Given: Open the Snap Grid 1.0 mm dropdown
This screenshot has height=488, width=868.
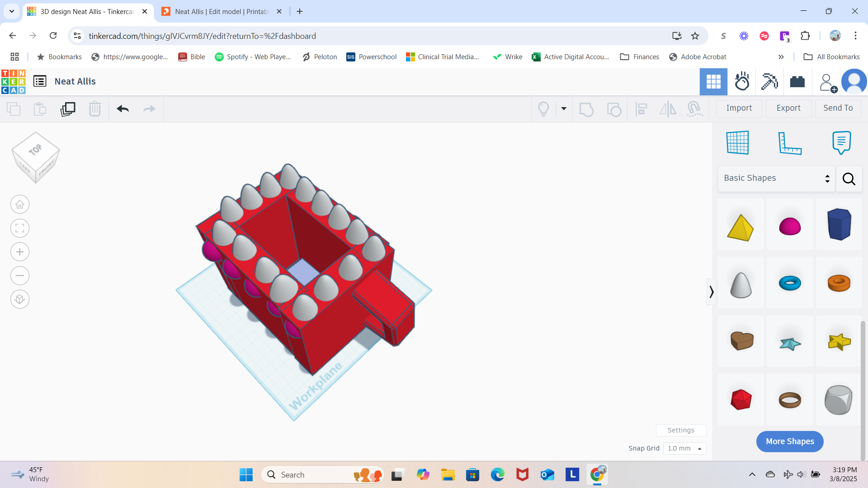Looking at the screenshot, I should [684, 448].
